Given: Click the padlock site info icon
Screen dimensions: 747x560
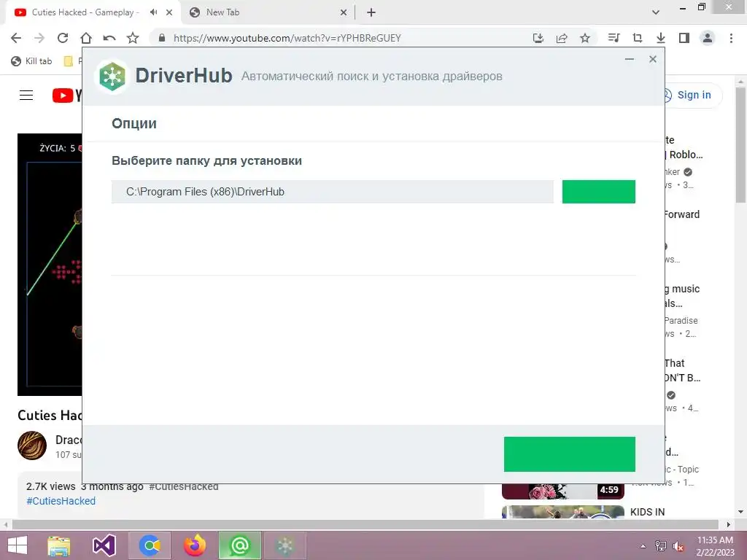Looking at the screenshot, I should 161,38.
